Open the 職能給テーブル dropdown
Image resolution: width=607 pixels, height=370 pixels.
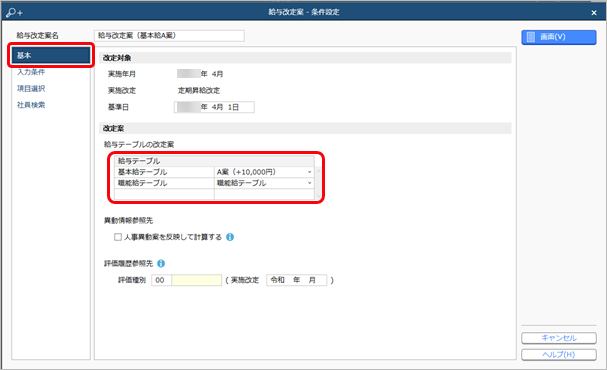tap(309, 183)
